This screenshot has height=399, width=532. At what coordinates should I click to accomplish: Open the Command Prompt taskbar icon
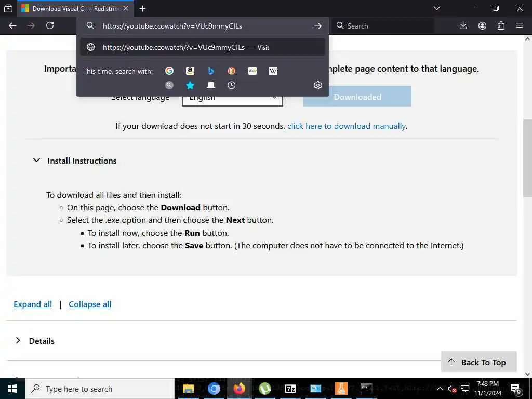[366, 389]
